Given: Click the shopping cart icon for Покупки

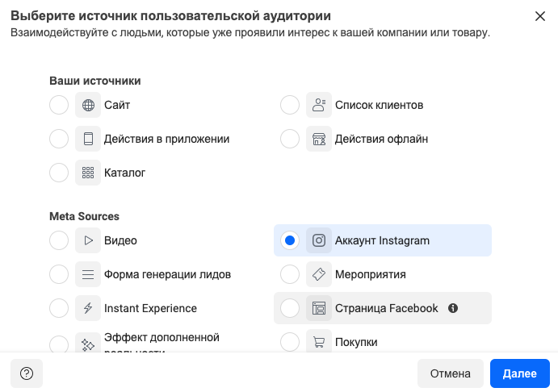Looking at the screenshot, I should 319,342.
